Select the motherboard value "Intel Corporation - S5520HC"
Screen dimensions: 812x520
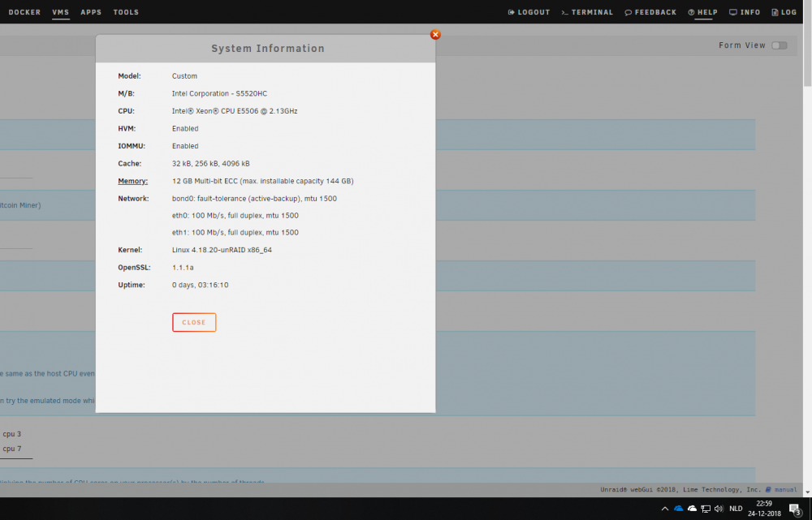219,93
